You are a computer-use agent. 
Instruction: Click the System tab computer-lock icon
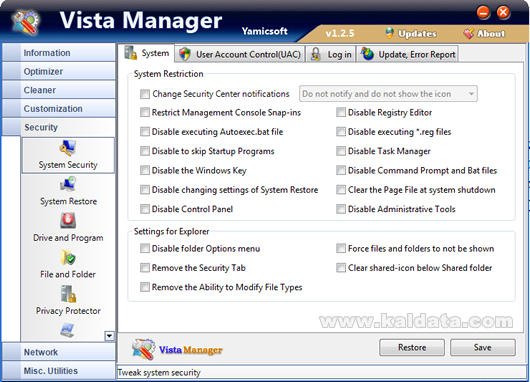pyautogui.click(x=130, y=53)
